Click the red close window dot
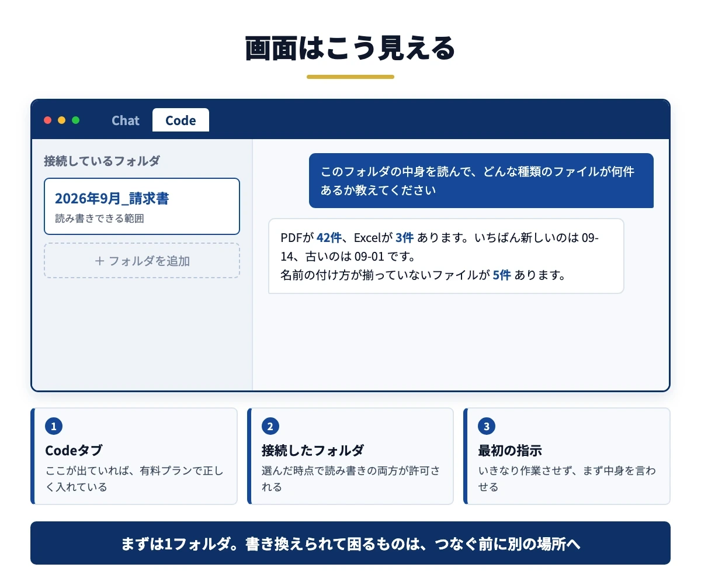 point(48,120)
